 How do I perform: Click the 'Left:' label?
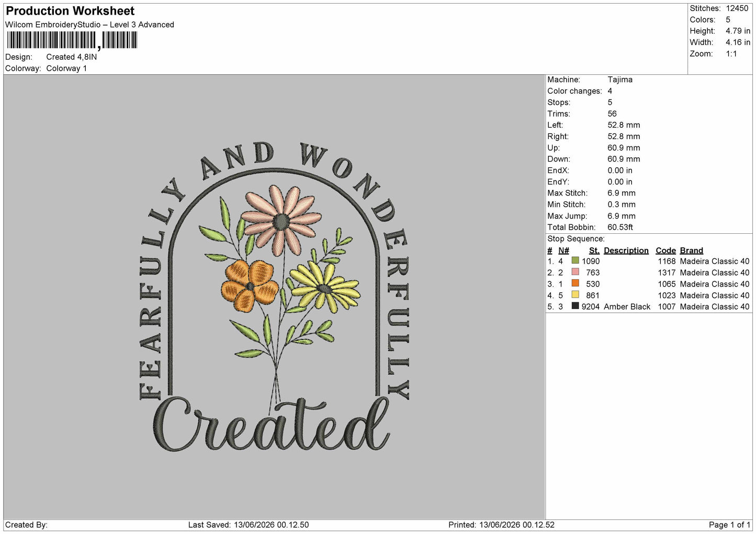pyautogui.click(x=555, y=125)
